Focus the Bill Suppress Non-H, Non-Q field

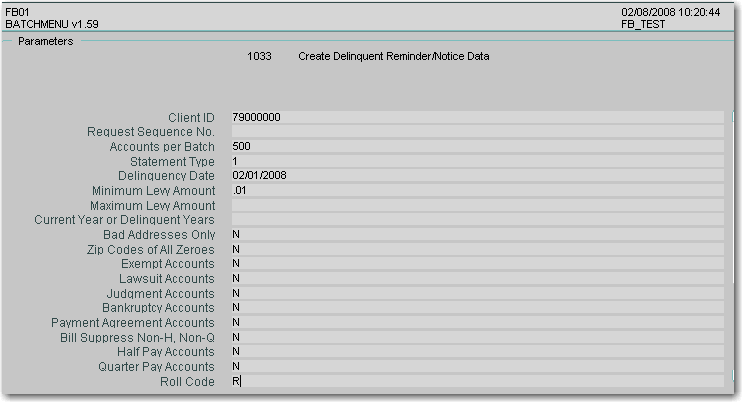[x=476, y=338]
